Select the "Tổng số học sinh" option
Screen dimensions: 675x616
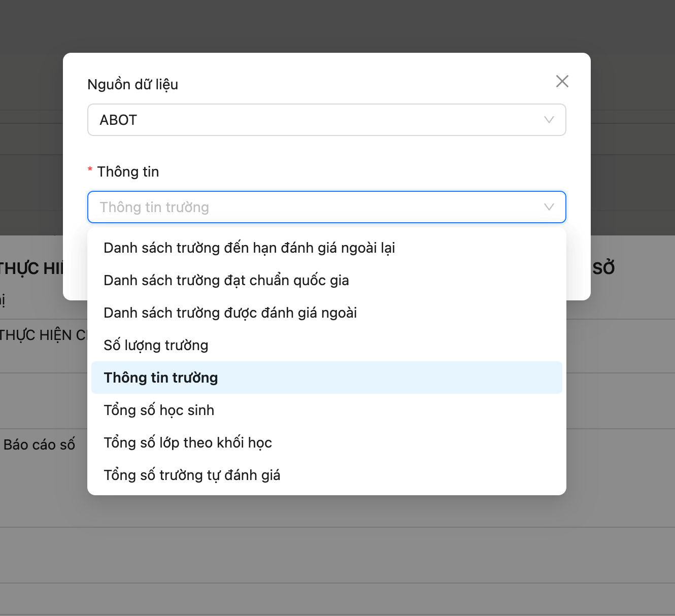pyautogui.click(x=159, y=410)
